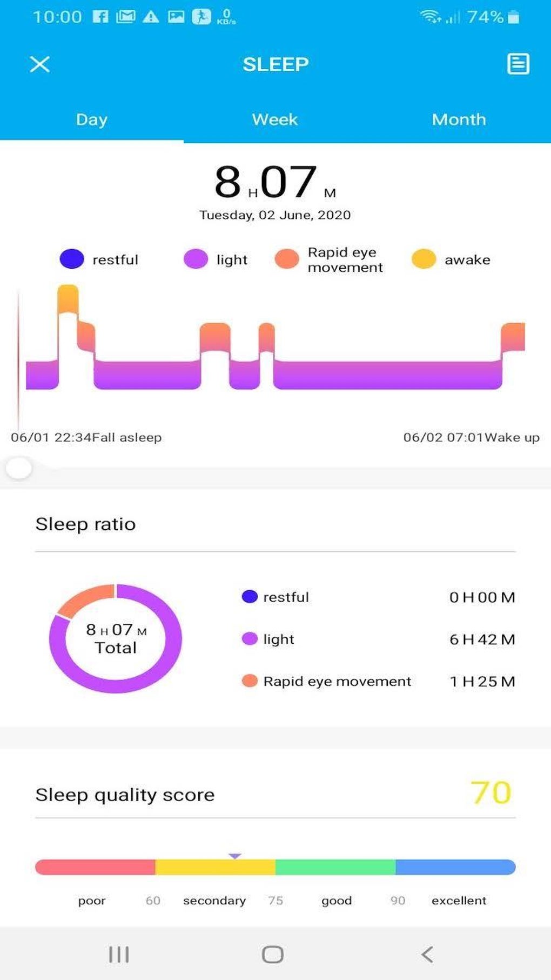
Task: Select the Day tab
Action: [92, 119]
